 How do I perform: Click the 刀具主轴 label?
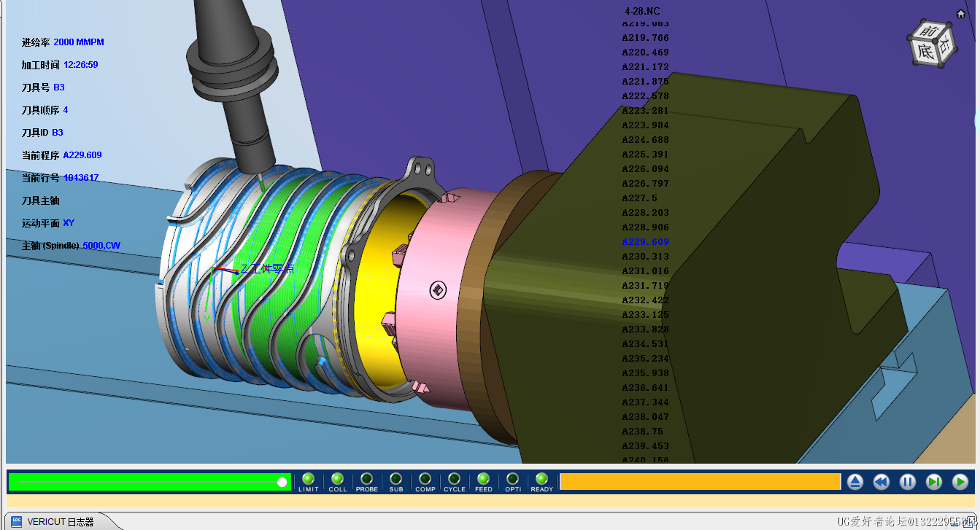41,200
